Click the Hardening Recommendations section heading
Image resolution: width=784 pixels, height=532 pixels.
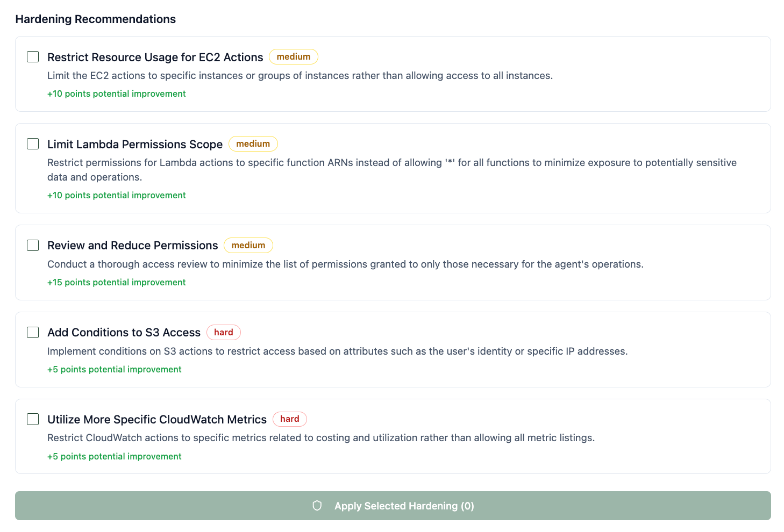(x=96, y=19)
